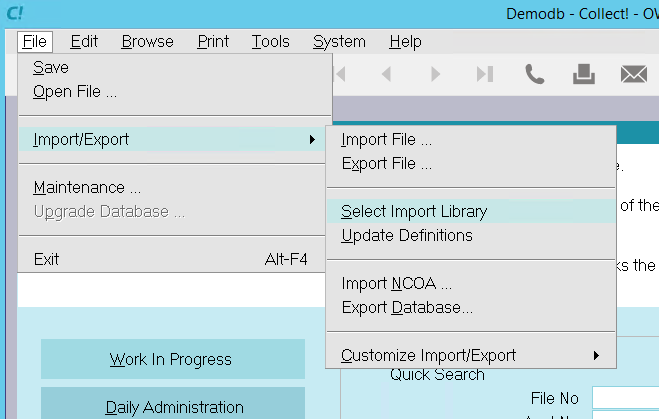Choose Exit in File menu

coord(171,259)
